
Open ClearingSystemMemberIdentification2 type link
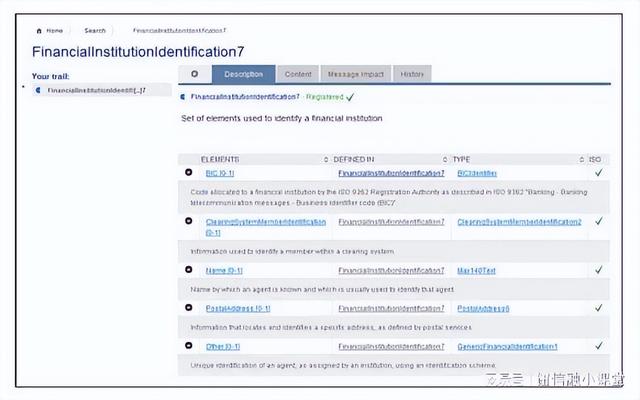pyautogui.click(x=519, y=222)
